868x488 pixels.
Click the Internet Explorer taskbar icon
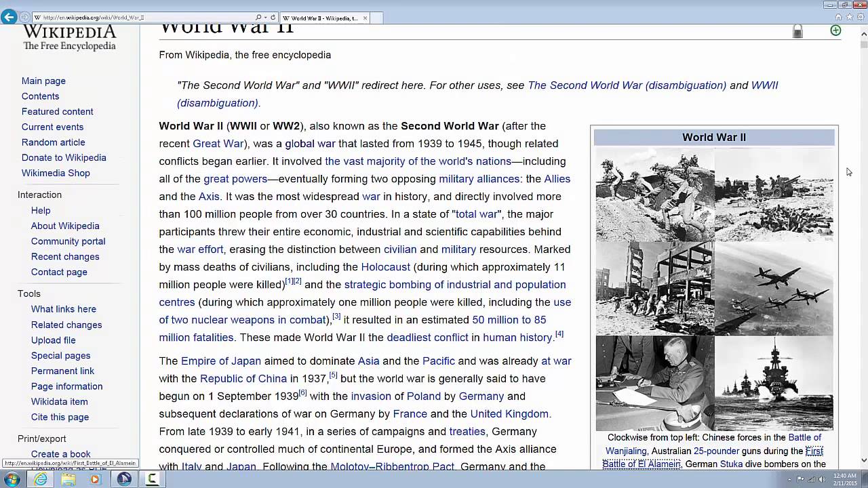point(41,479)
